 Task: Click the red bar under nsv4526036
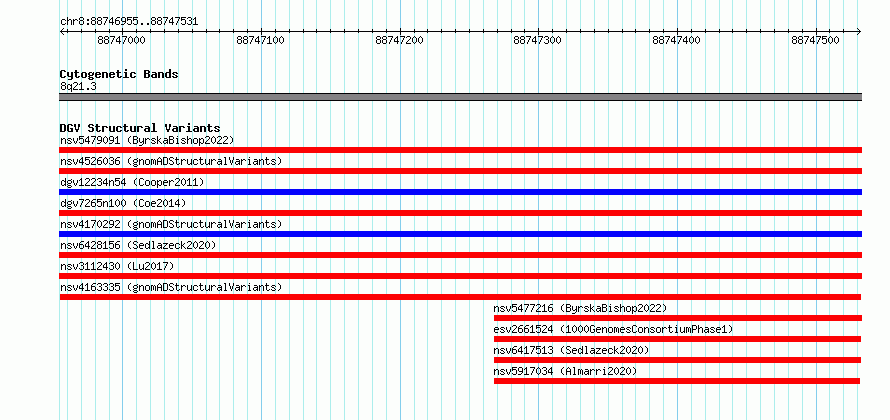tap(460, 171)
